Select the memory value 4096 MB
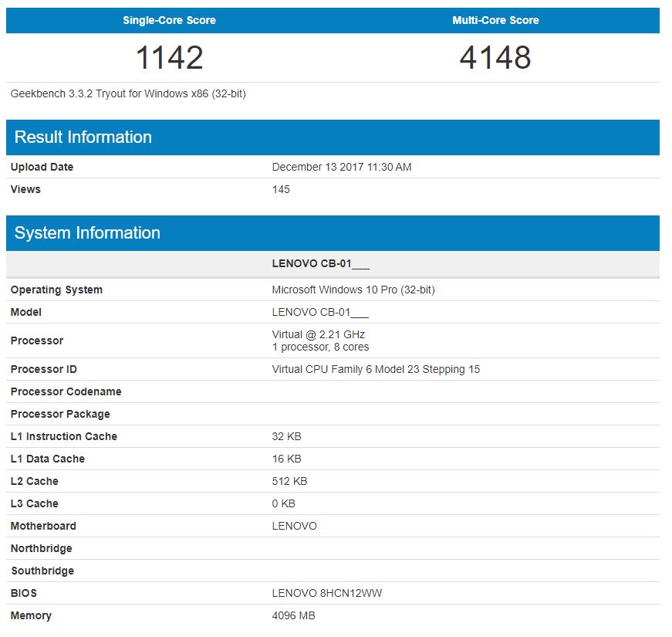The image size is (672, 637). [293, 615]
